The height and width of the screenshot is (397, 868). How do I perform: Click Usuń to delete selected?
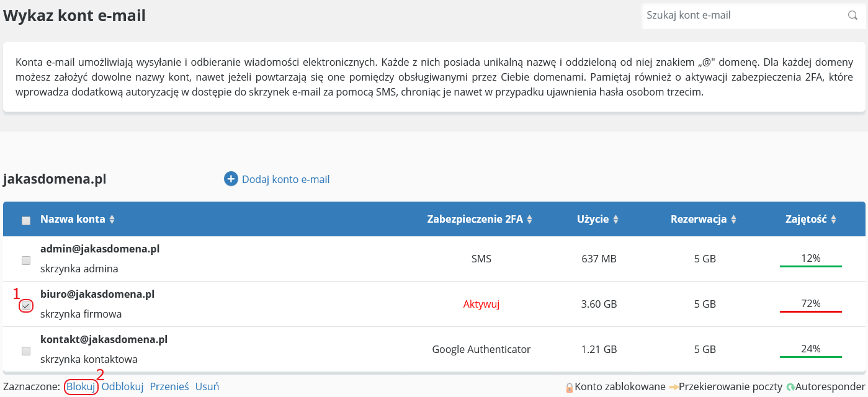207,386
